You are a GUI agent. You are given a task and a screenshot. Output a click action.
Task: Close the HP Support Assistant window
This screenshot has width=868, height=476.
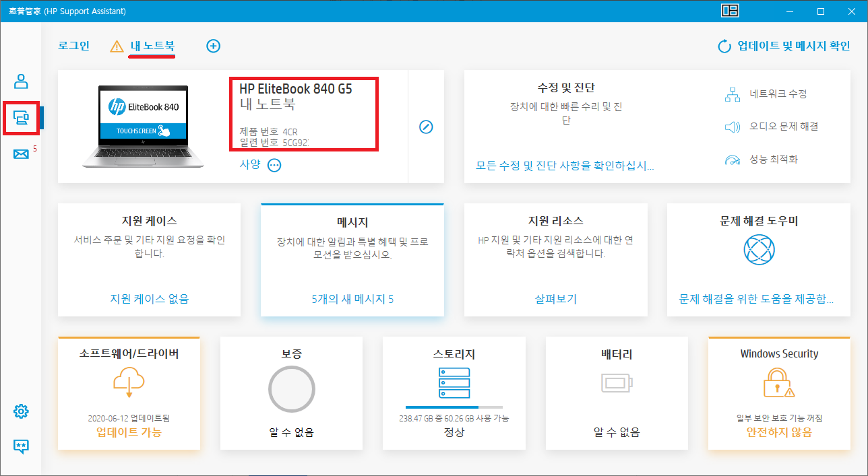[x=851, y=11]
